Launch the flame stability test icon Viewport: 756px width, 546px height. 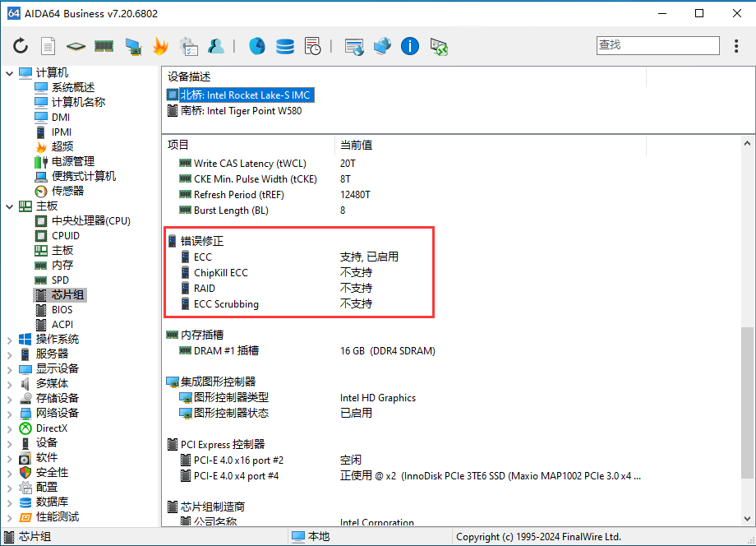(x=160, y=46)
